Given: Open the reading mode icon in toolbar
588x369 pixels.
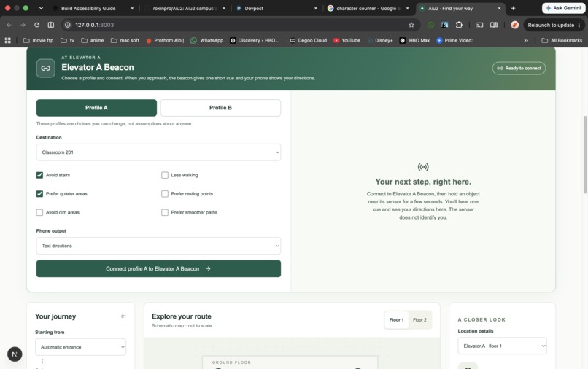Looking at the screenshot, I should (494, 25).
